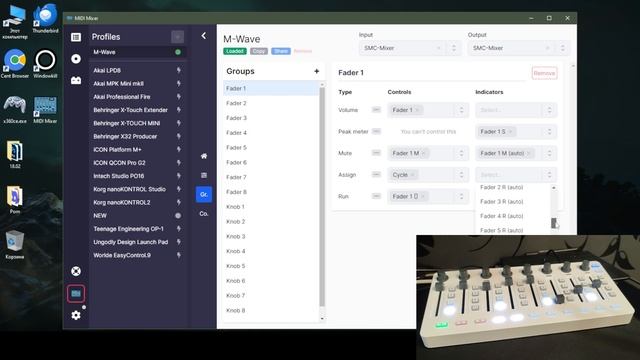Open MIDI Mixer desktop shortcut
This screenshot has height=360, width=640.
45,109
